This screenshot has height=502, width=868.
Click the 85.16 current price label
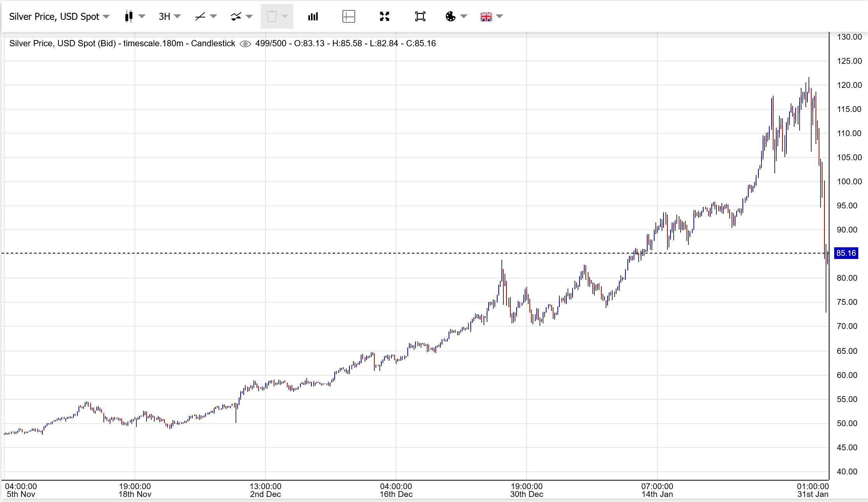[846, 253]
